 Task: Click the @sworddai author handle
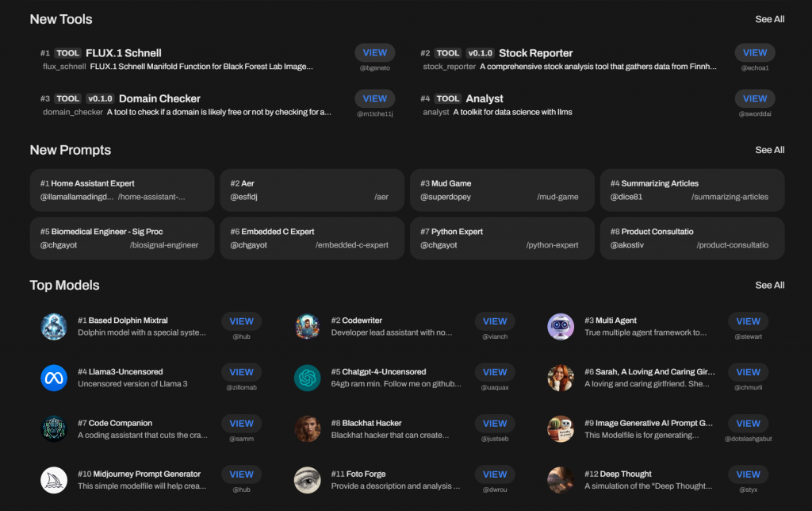[x=755, y=114]
